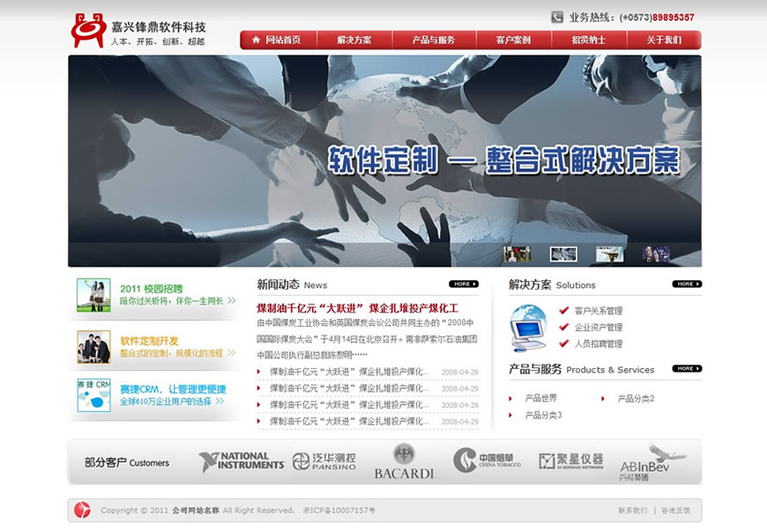Image resolution: width=767 pixels, height=532 pixels.
Task: Open the red 煤制油千亿元 news headline
Action: (357, 308)
